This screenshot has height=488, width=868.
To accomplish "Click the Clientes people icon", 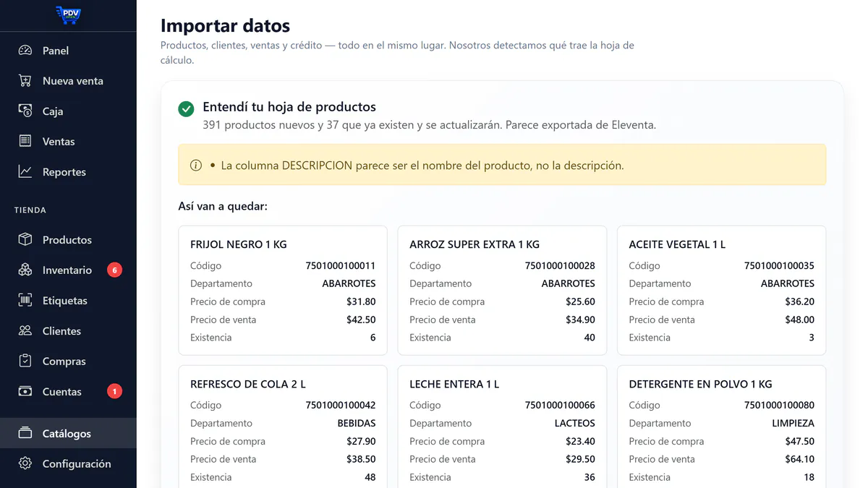I will click(x=25, y=331).
